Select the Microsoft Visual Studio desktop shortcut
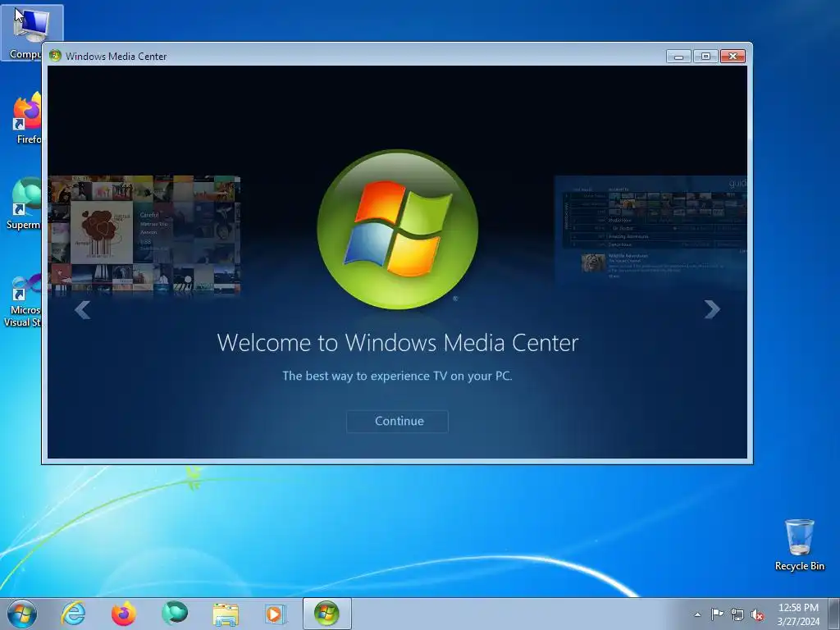840x630 pixels. pos(22,300)
